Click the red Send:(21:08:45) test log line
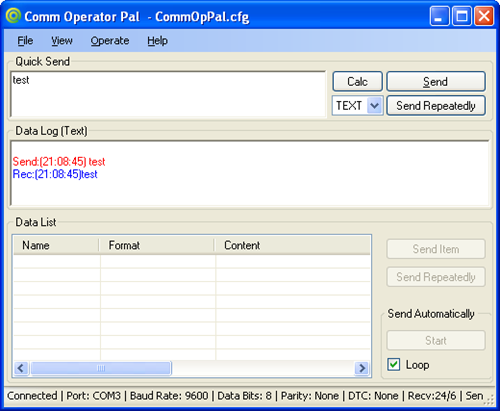The height and width of the screenshot is (411, 500). coord(59,162)
